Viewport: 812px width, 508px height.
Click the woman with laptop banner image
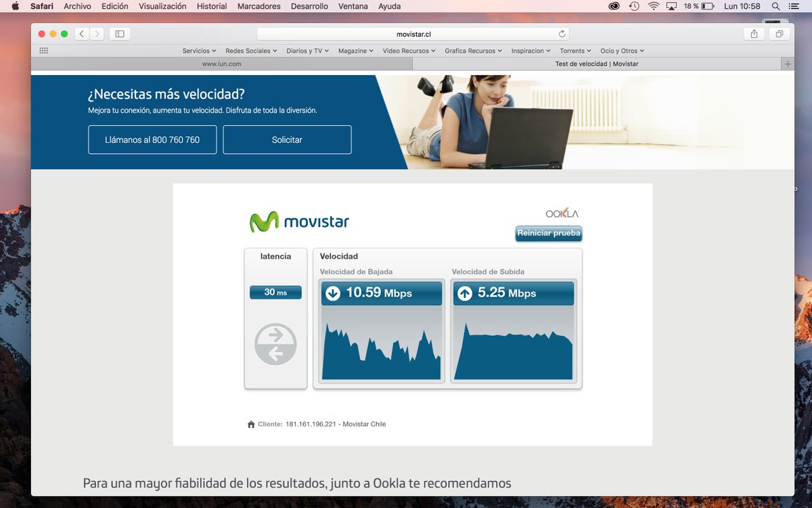coord(585,122)
